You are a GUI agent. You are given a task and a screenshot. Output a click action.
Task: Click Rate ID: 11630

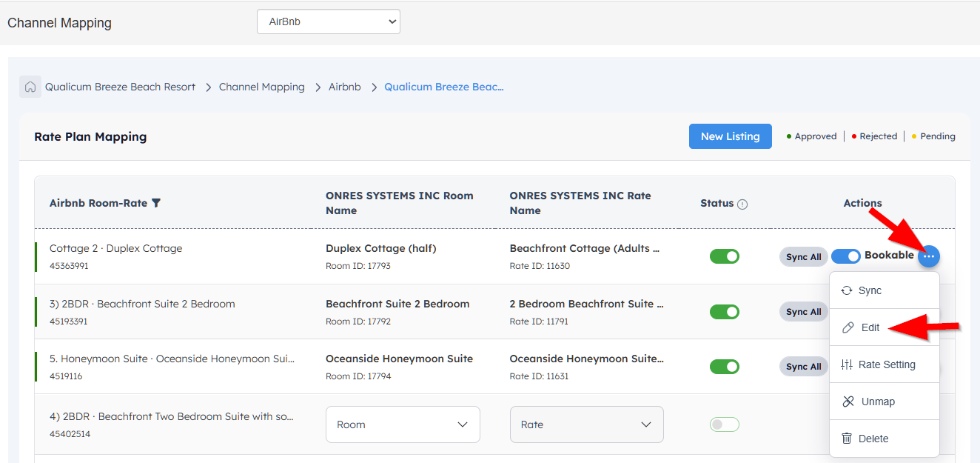pos(540,266)
